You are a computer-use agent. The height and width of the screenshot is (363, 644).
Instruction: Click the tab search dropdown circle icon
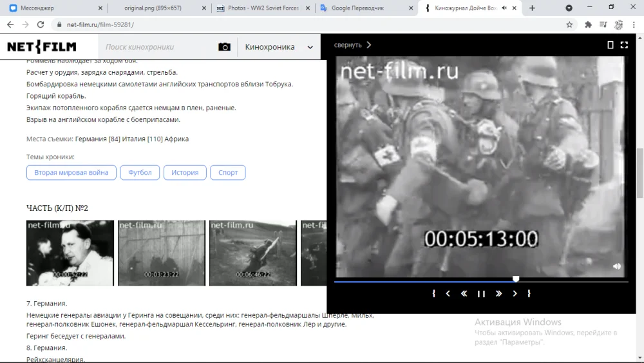pyautogui.click(x=569, y=8)
